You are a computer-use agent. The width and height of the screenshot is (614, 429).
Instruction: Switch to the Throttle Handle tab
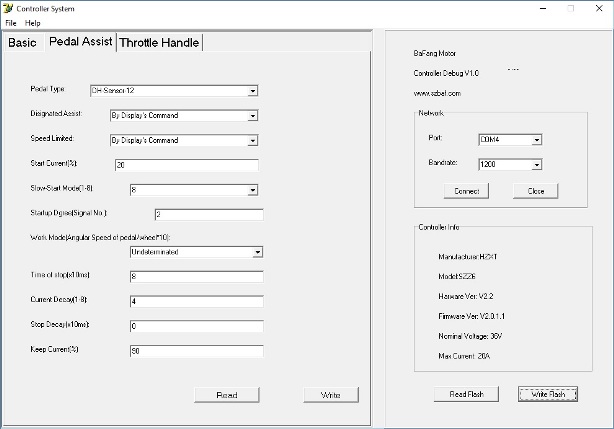(159, 42)
